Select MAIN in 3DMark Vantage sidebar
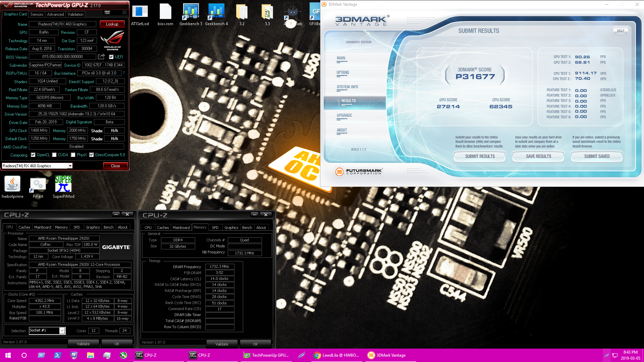 pyautogui.click(x=355, y=59)
